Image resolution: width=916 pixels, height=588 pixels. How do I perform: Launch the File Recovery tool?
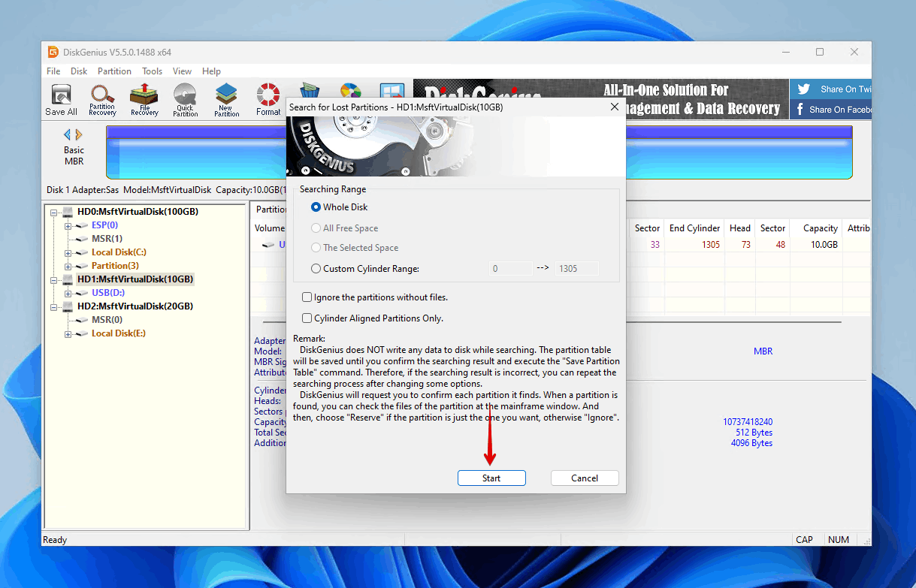tap(144, 100)
